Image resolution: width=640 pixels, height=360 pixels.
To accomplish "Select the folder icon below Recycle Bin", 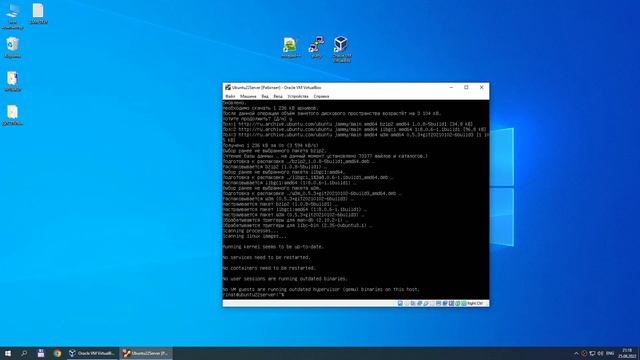I will point(13,81).
